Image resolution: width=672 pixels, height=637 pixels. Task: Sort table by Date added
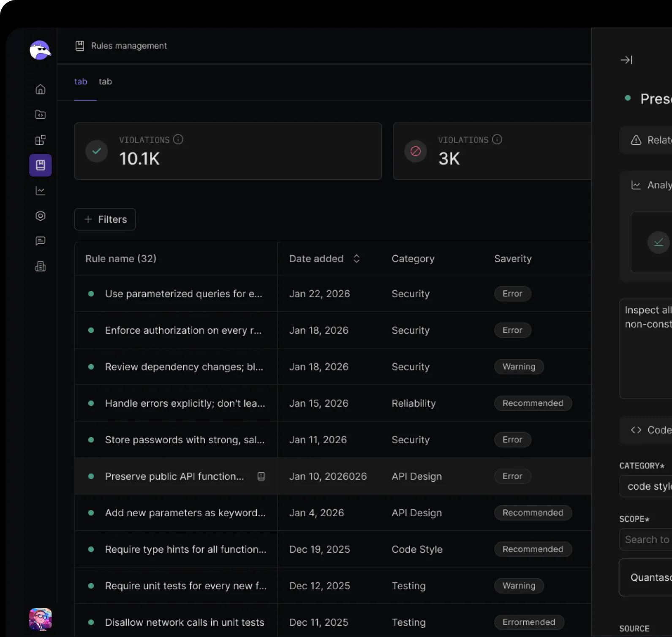pyautogui.click(x=356, y=259)
